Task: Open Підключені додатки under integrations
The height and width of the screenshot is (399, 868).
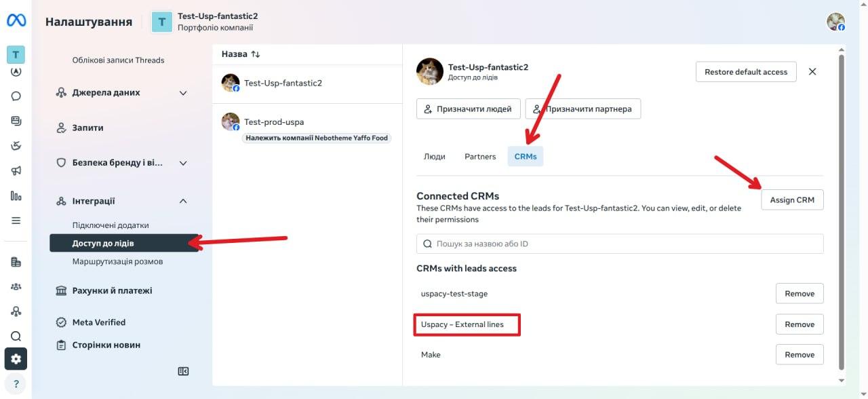Action: [x=111, y=225]
